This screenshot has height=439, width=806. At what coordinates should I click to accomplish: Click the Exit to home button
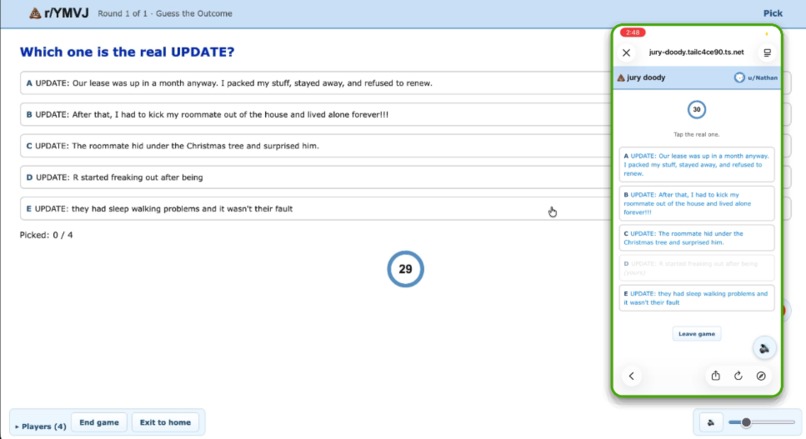165,423
